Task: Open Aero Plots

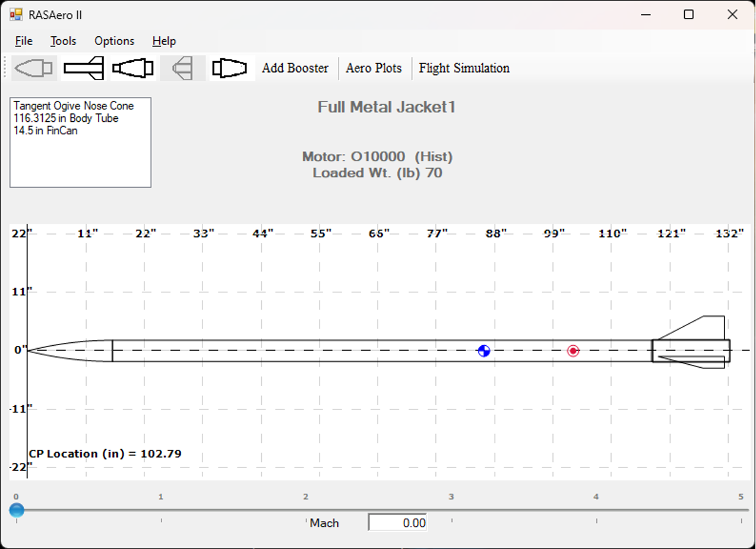Action: point(374,68)
